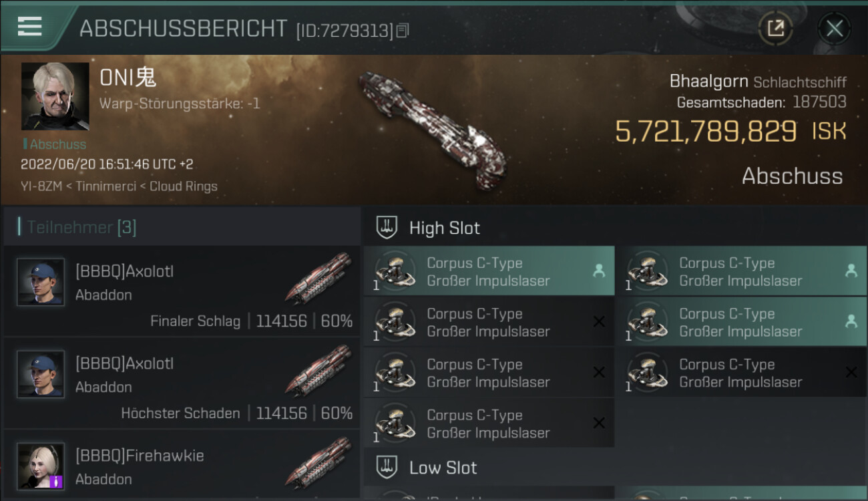Toggle destroyed X on third-row right laser
Image resolution: width=868 pixels, height=501 pixels.
(851, 372)
